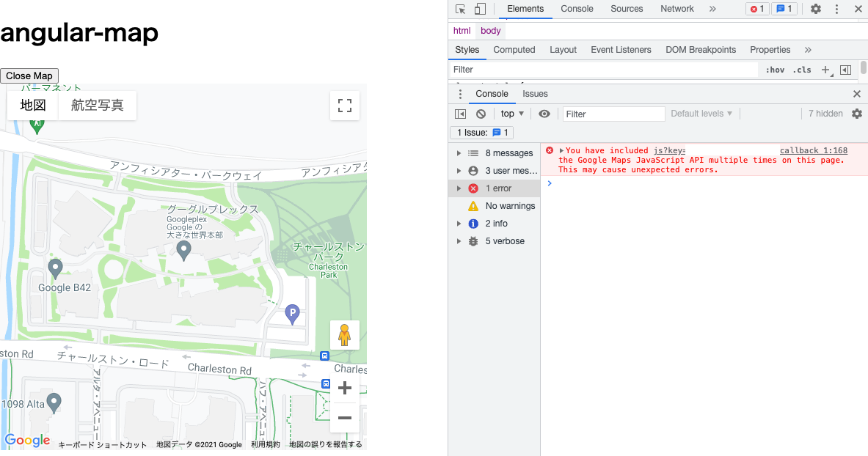This screenshot has height=456, width=868.
Task: Show more DevTools panels chevron
Action: [x=712, y=9]
